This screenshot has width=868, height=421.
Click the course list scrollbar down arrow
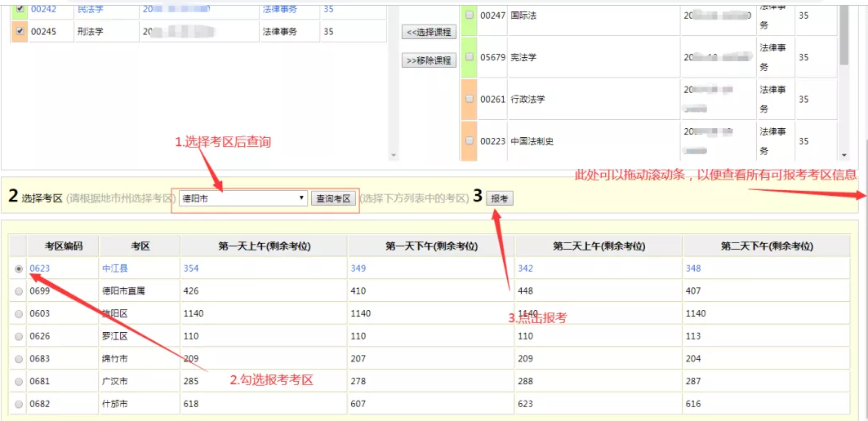[844, 156]
